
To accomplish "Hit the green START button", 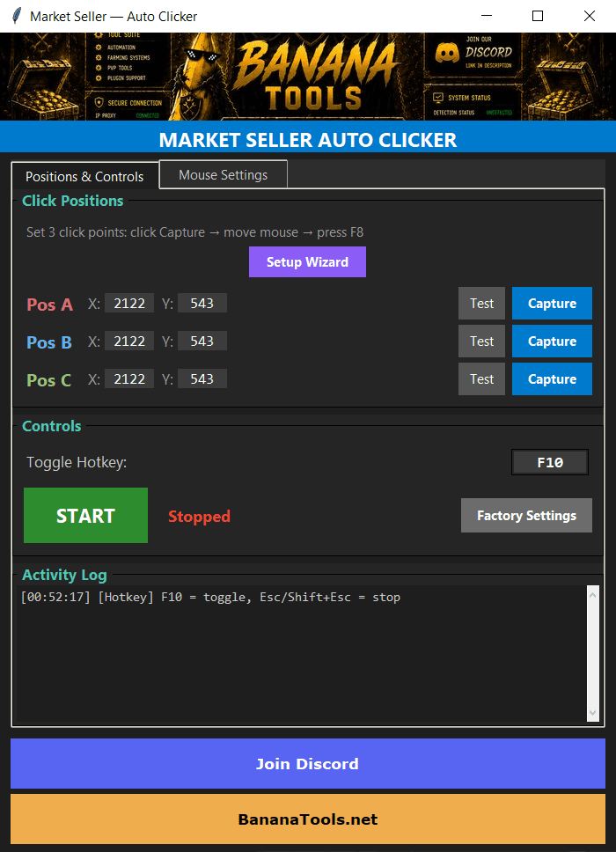I will (86, 515).
